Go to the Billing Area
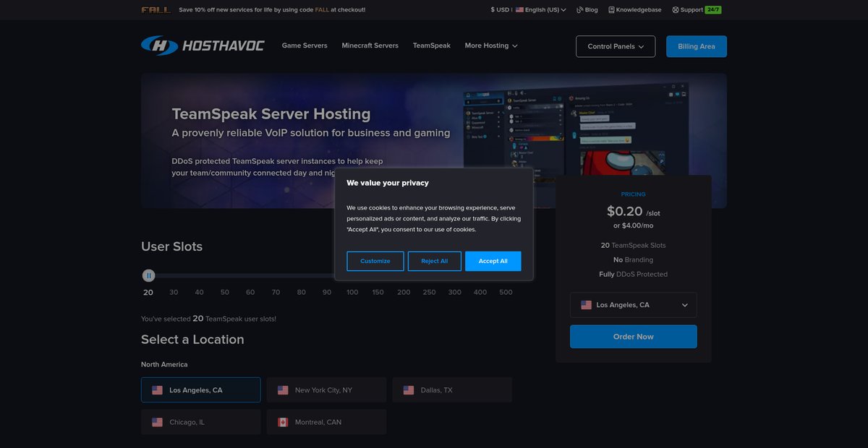The height and width of the screenshot is (448, 868). click(x=697, y=46)
